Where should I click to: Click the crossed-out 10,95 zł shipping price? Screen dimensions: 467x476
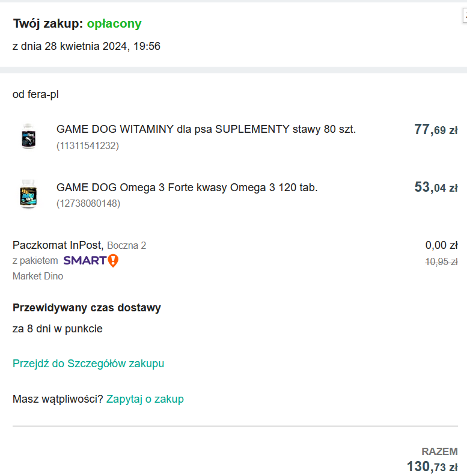tap(441, 261)
